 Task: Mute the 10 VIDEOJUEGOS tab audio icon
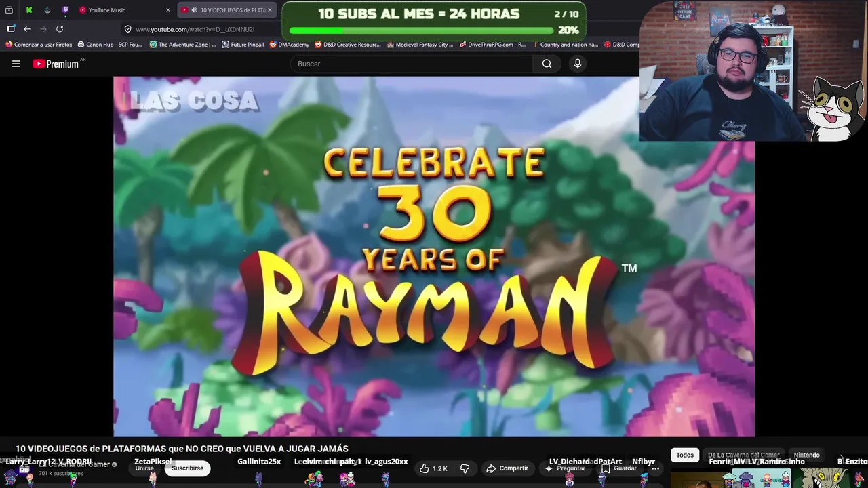(195, 10)
